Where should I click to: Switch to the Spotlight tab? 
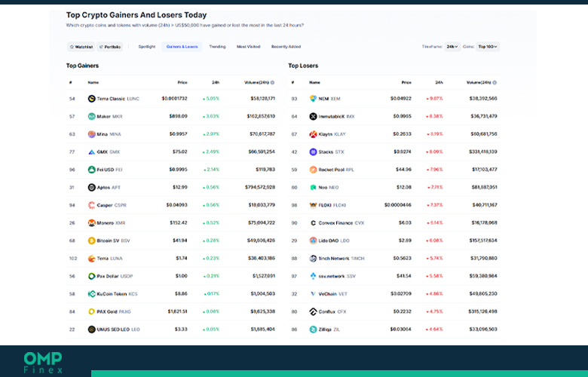pyautogui.click(x=147, y=47)
